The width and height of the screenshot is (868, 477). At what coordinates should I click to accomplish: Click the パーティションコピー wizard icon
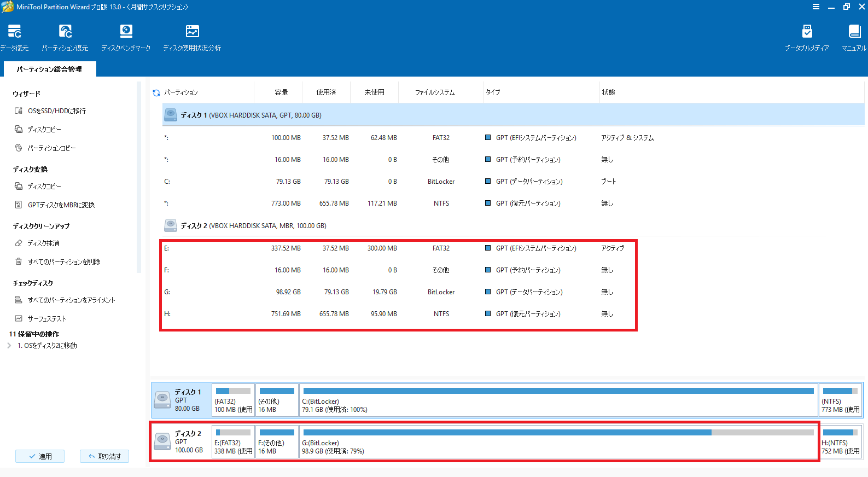[19, 148]
